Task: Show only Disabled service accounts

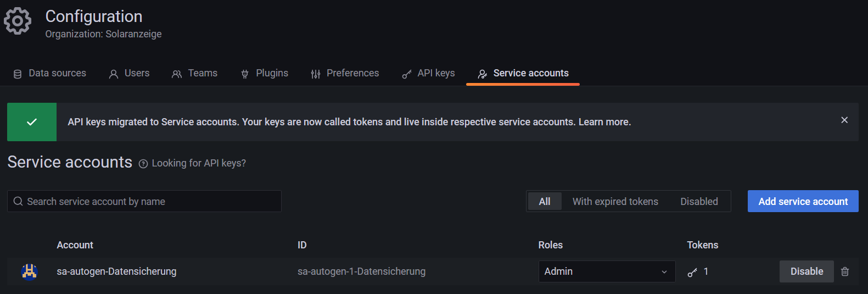Action: click(699, 202)
